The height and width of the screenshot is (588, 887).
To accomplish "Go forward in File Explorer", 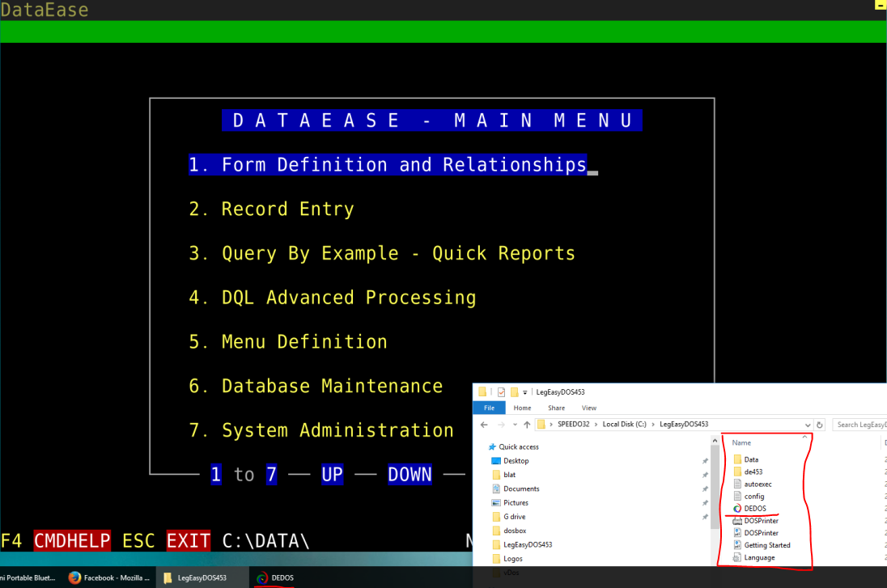I will pos(501,425).
